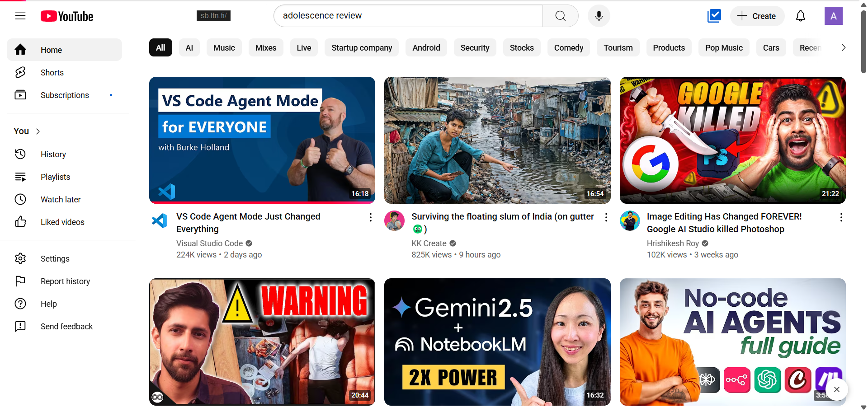The width and height of the screenshot is (868, 412).
Task: Click the Settings gear icon
Action: (20, 258)
